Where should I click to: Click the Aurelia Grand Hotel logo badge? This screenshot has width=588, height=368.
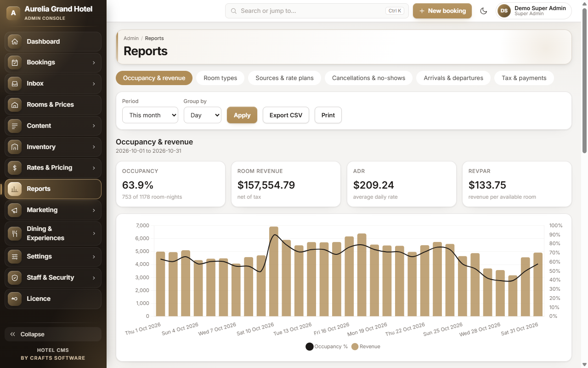pos(13,13)
